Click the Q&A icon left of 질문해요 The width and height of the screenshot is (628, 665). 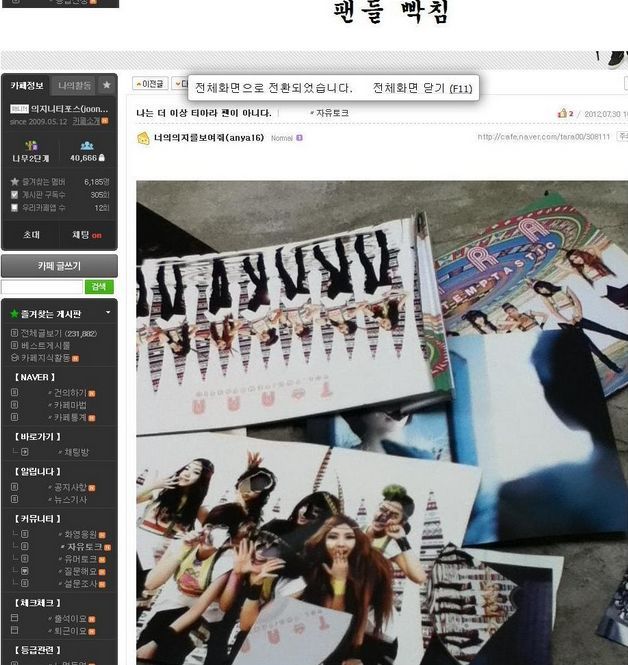25,571
